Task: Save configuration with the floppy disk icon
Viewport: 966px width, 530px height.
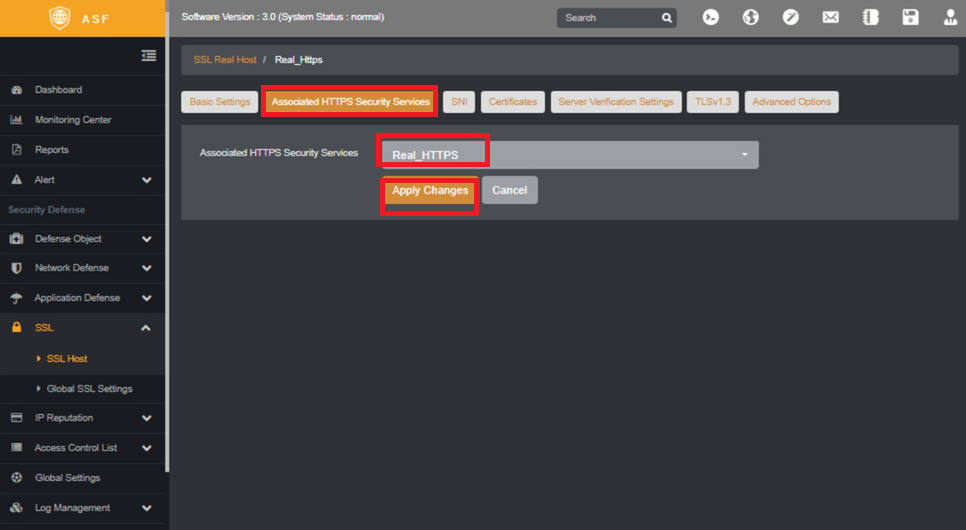Action: (911, 17)
